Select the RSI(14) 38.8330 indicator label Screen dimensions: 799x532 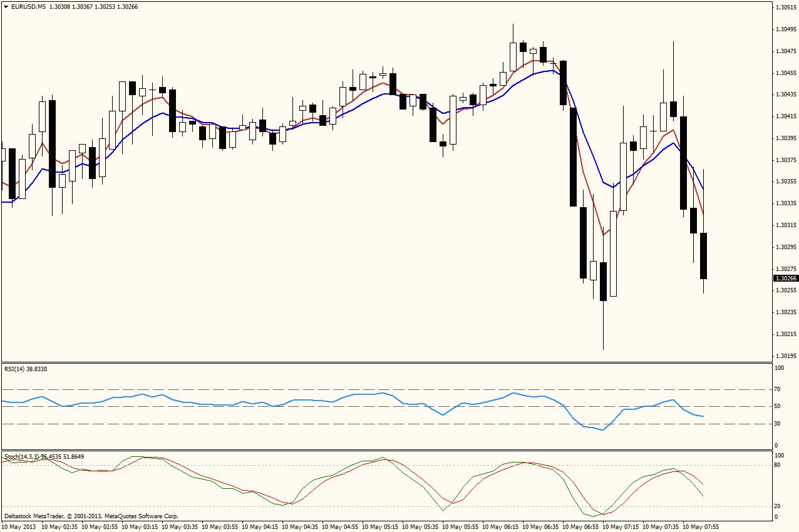[x=26, y=369]
